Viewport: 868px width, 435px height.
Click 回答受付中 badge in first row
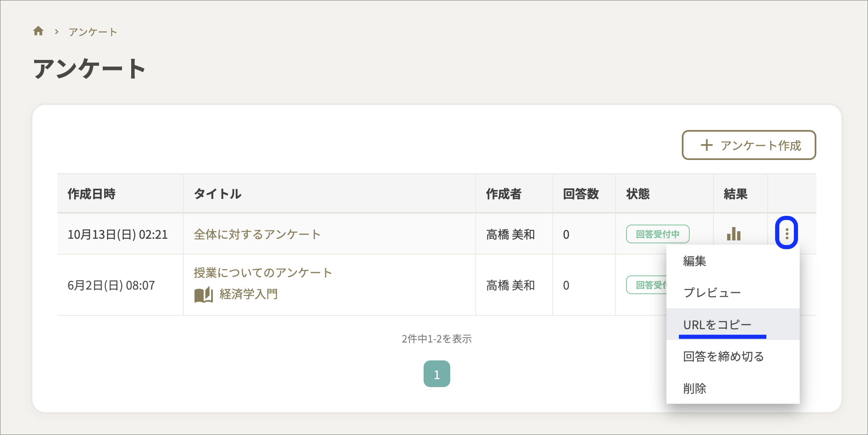click(x=657, y=234)
